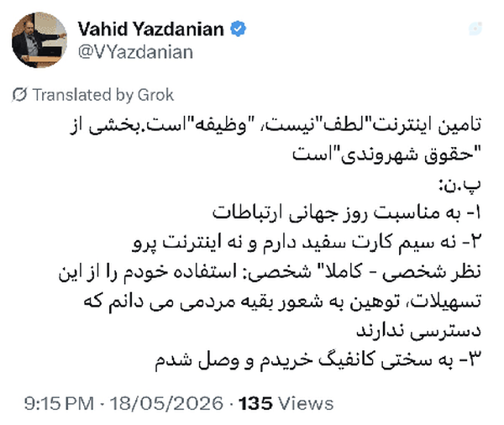Open the @VYazdanian handle link
This screenshot has width=504, height=425.
click(x=135, y=52)
